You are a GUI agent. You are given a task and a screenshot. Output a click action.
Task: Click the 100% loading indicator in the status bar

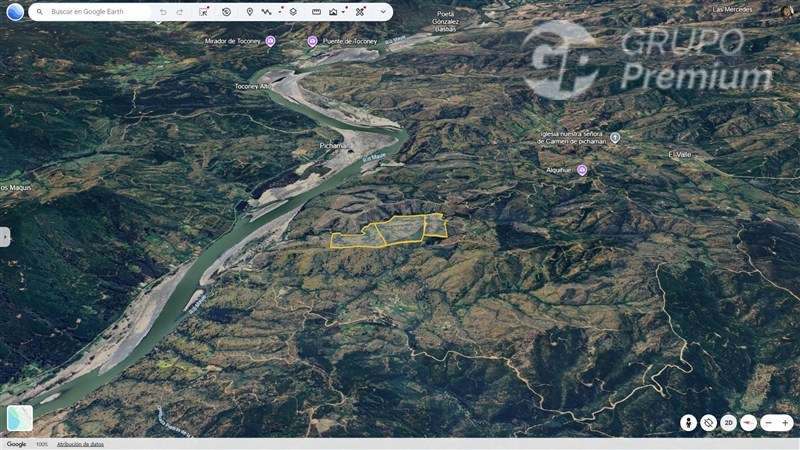coord(41,444)
